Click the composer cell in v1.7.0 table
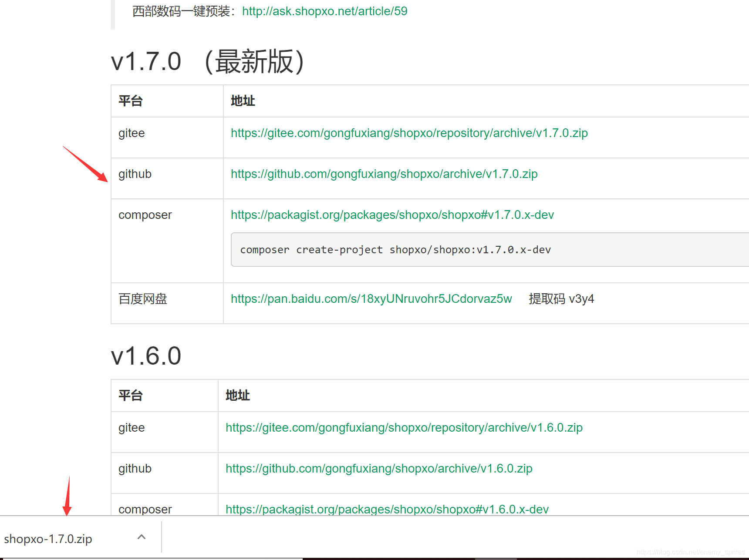This screenshot has height=560, width=749. 167,241
